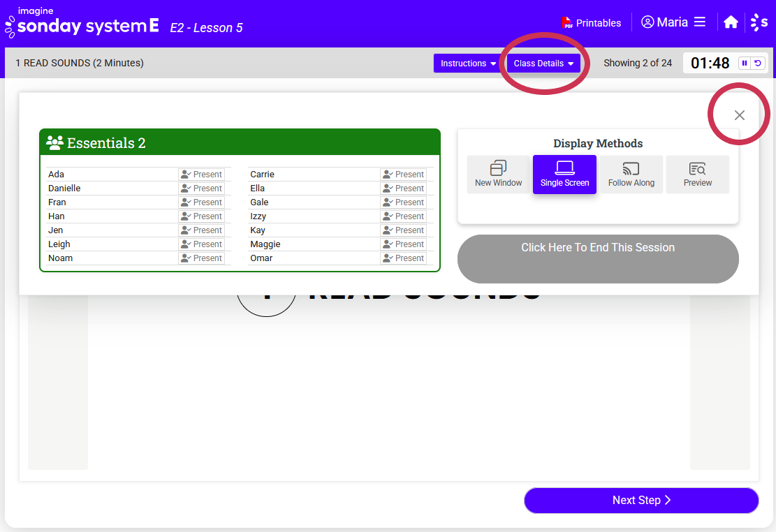Expand the Instructions dropdown
776x532 pixels.
pyautogui.click(x=468, y=64)
